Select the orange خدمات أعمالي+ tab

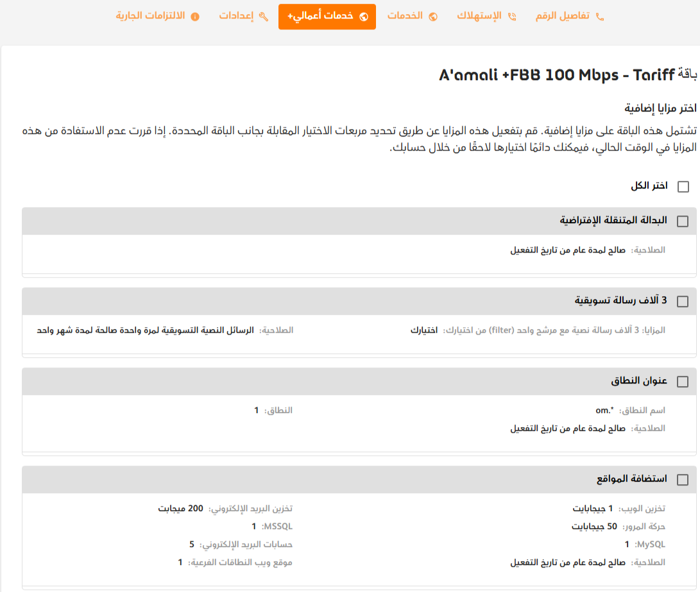pyautogui.click(x=327, y=17)
